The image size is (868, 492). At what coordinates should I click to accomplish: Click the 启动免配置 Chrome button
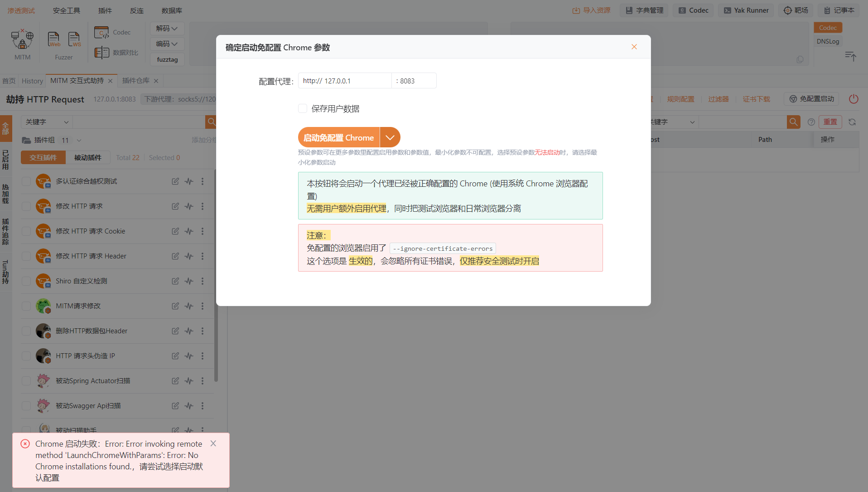click(x=338, y=137)
